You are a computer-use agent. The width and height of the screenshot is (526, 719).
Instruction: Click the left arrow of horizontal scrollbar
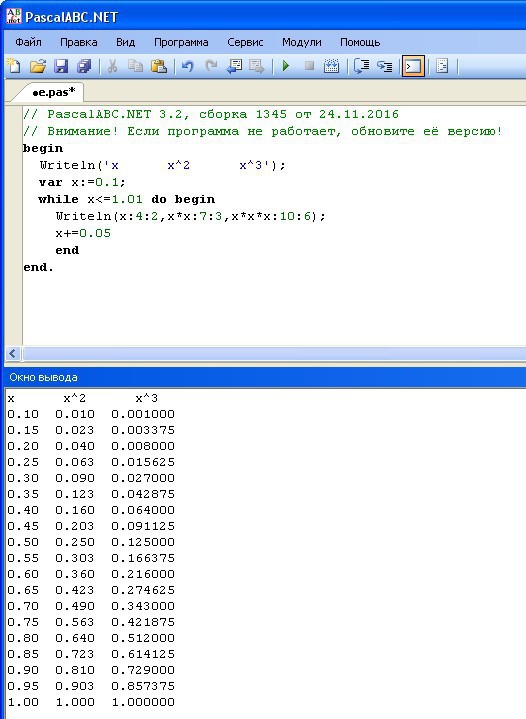[x=12, y=353]
